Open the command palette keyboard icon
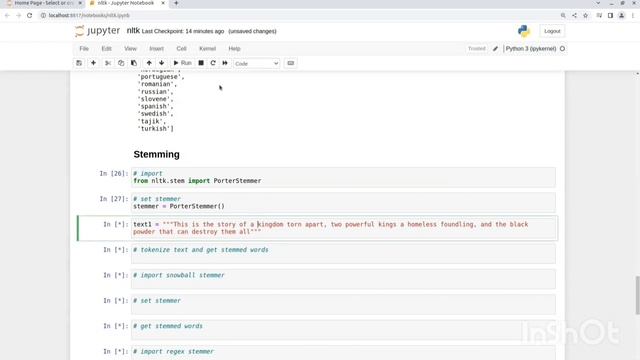This screenshot has width=640, height=360. point(291,63)
